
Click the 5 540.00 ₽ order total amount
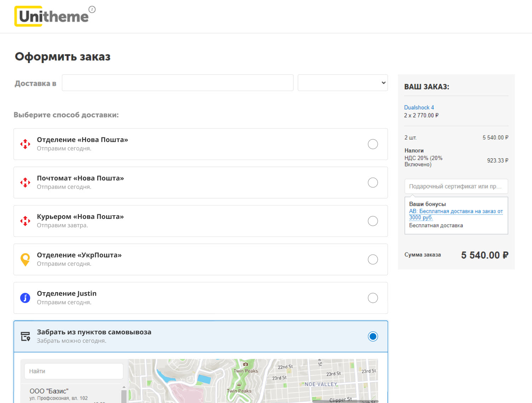tap(485, 255)
